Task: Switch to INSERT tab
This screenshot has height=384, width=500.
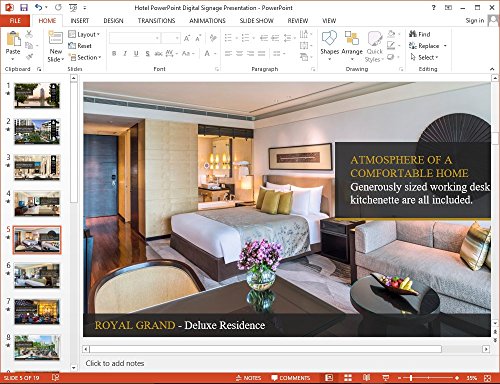Action: click(x=80, y=21)
